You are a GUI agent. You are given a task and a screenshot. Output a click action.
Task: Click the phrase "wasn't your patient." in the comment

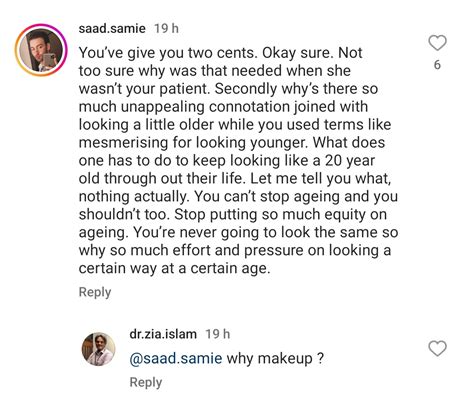coord(144,89)
